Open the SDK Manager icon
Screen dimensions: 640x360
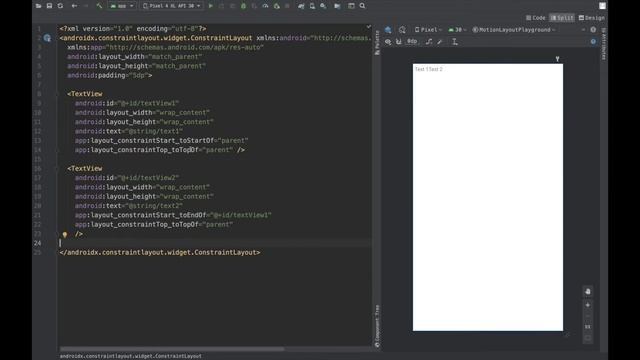click(x=323, y=6)
